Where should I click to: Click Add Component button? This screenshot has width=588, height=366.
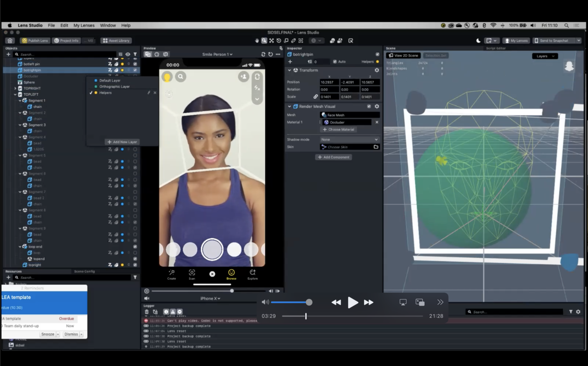point(333,157)
